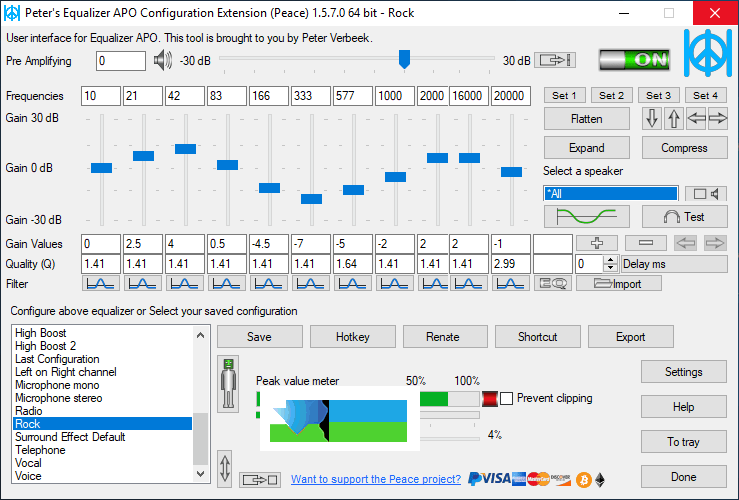
Task: Open the support the Peace project link
Action: click(x=376, y=479)
